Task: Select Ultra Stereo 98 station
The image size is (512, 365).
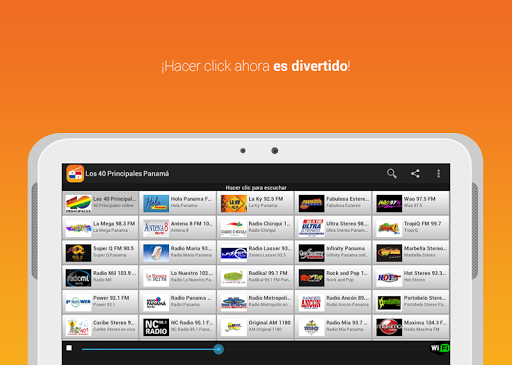Action: coord(333,228)
